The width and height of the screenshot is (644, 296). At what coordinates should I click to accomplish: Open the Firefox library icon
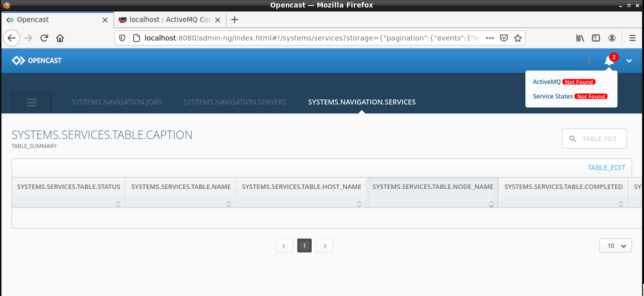point(579,37)
